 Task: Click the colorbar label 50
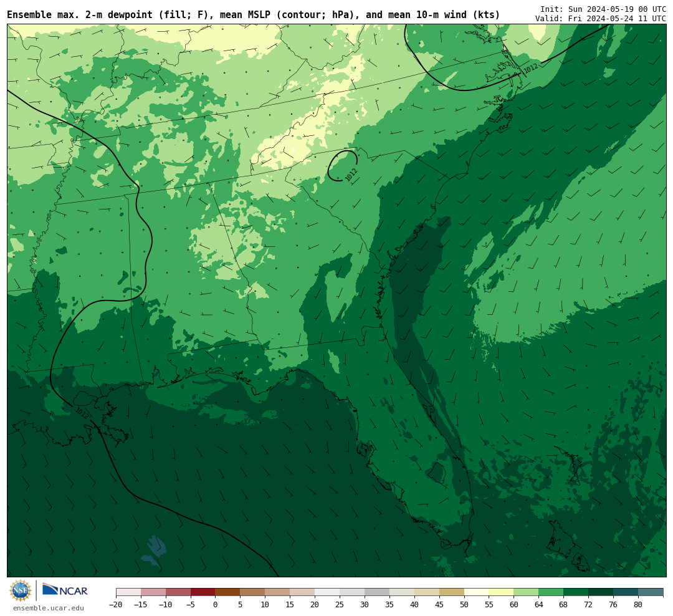(x=464, y=605)
